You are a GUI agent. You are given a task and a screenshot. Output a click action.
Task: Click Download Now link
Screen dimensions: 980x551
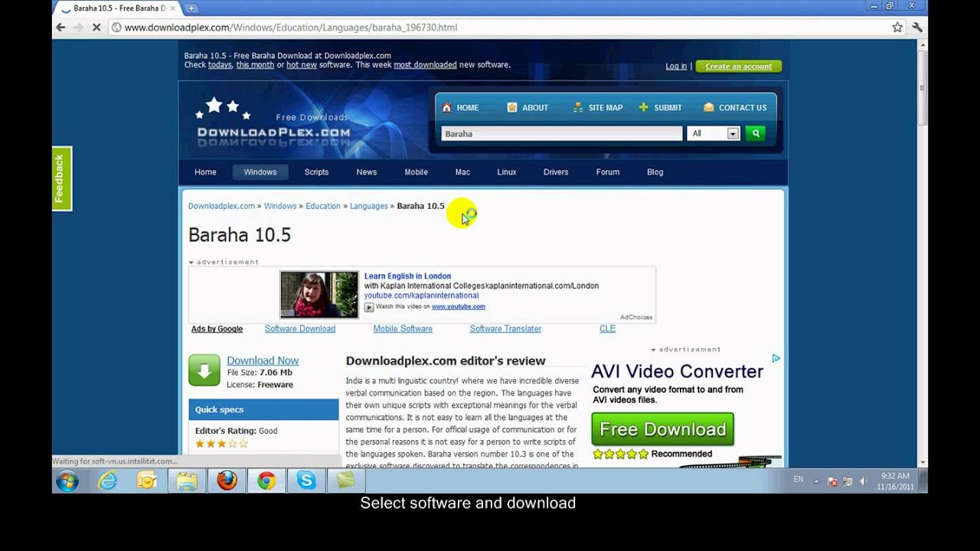click(263, 360)
